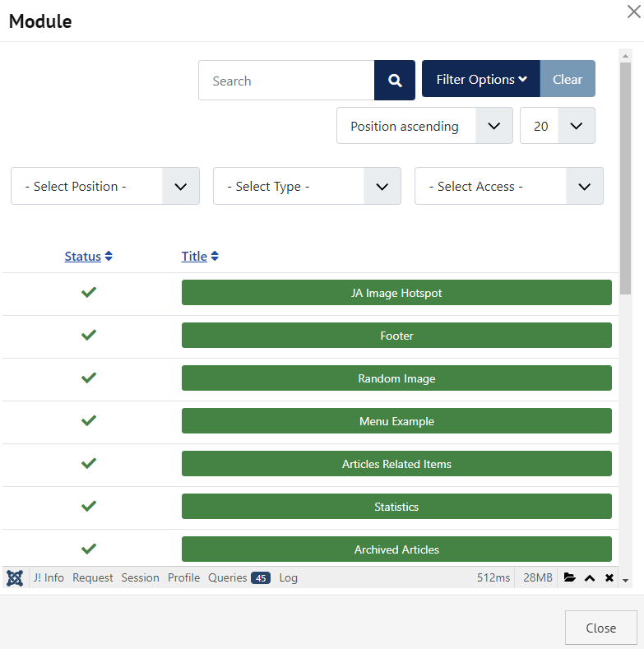644x649 pixels.
Task: Close the debug bar with the x icon
Action: click(x=609, y=577)
